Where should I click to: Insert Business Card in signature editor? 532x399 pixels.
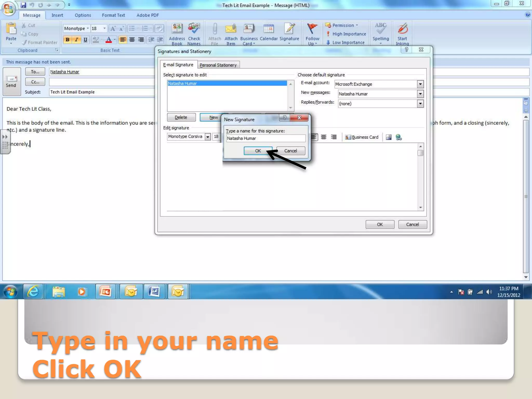pyautogui.click(x=361, y=137)
